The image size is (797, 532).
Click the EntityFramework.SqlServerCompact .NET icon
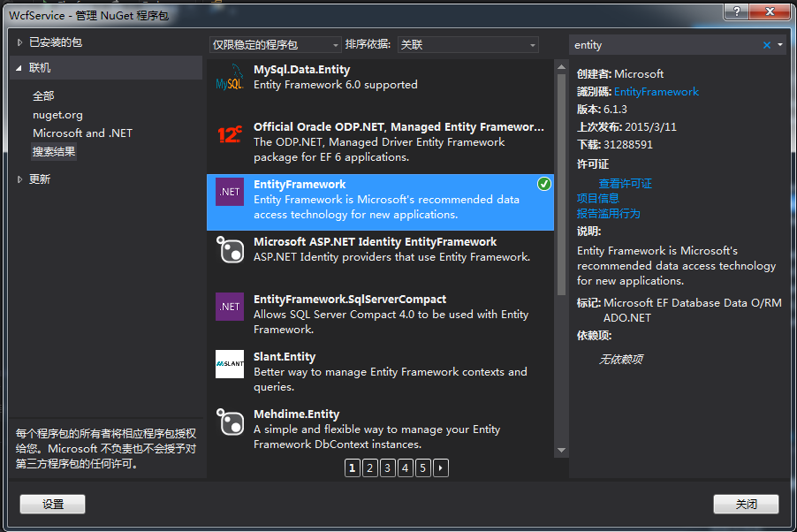tap(229, 307)
